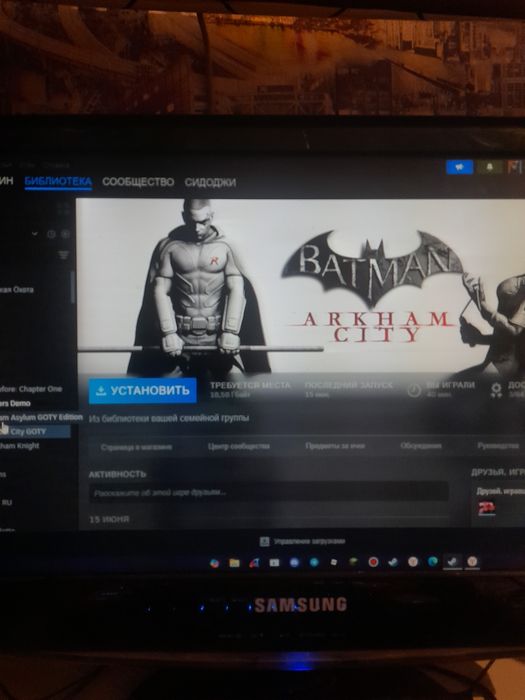This screenshot has width=525, height=700.
Task: Click the ready-to-play circle icon in library filter
Action: tap(65, 234)
